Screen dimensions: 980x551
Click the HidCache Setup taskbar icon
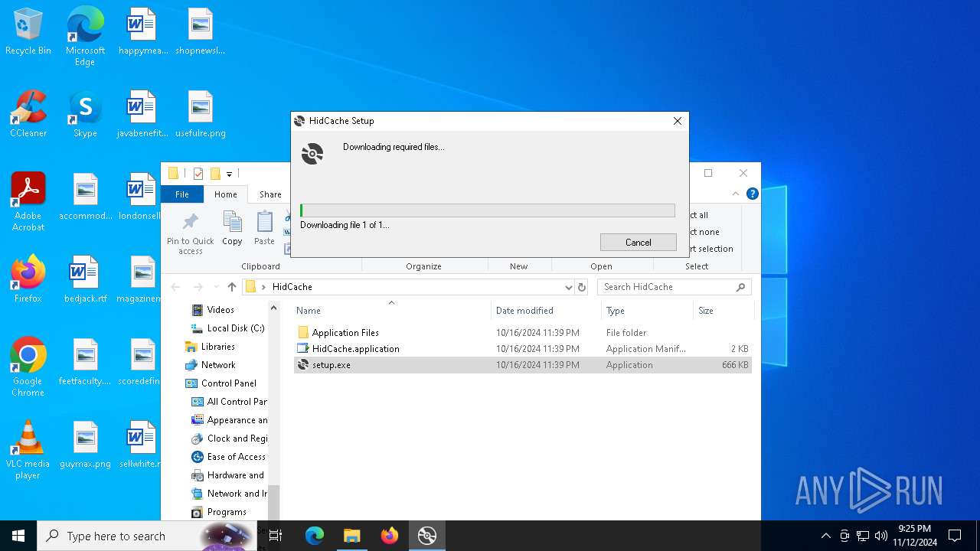tap(427, 536)
